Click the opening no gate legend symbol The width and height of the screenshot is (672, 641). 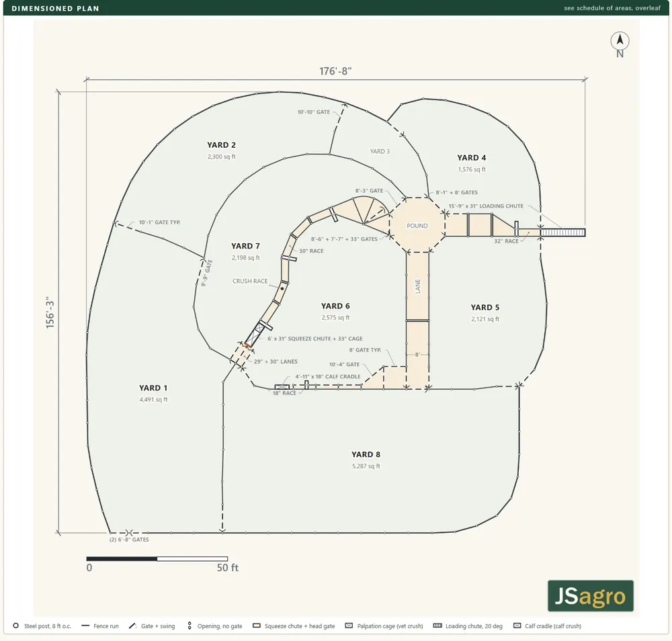pyautogui.click(x=190, y=626)
